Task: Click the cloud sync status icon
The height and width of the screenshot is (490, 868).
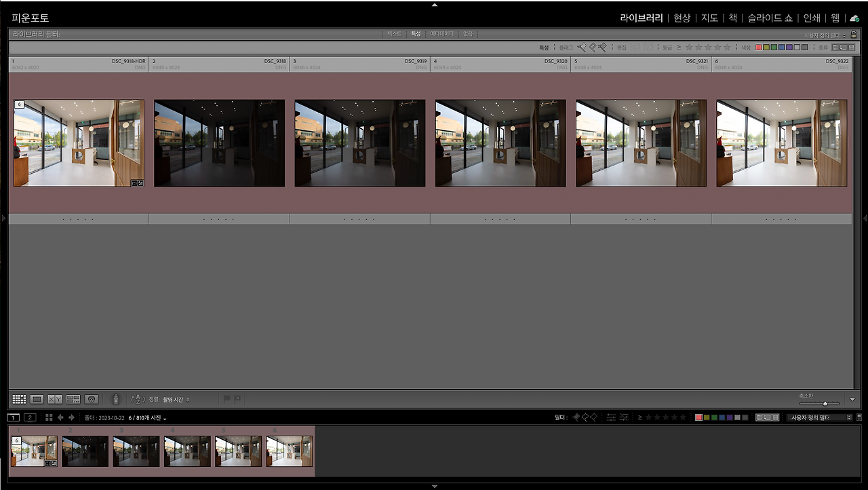Action: pyautogui.click(x=854, y=18)
